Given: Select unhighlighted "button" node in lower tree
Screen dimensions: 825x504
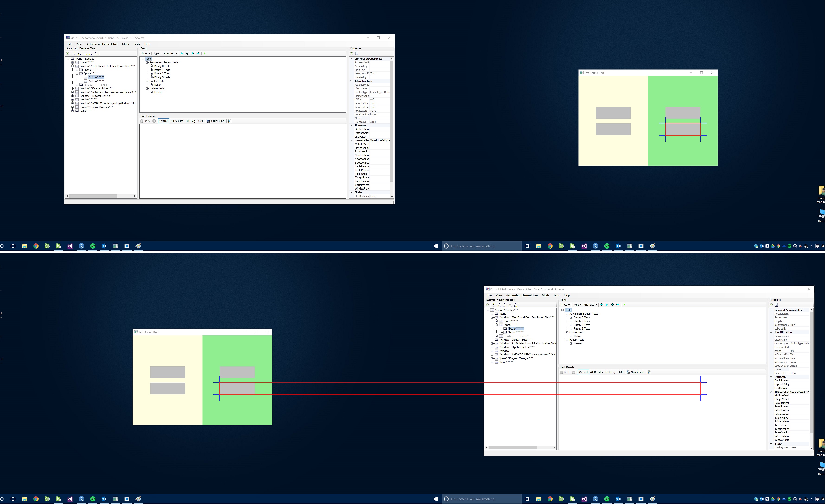Looking at the screenshot, I should 516,333.
